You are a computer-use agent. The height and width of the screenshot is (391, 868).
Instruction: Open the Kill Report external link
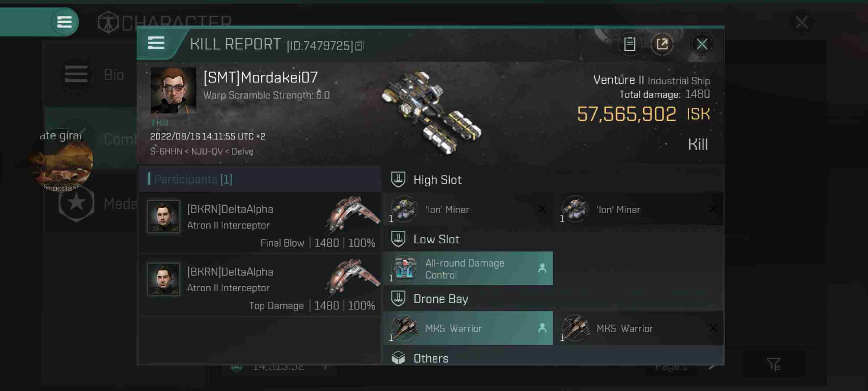click(662, 44)
